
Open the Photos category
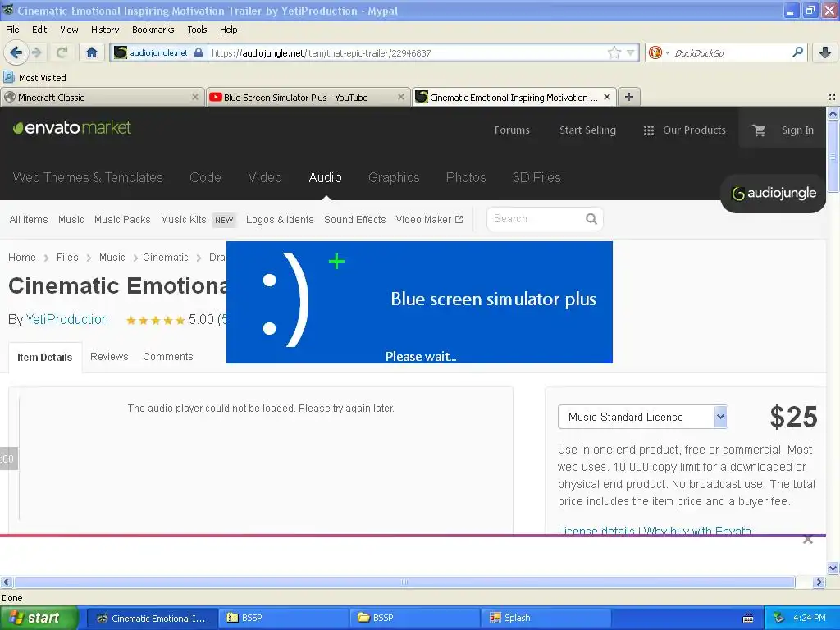[x=466, y=177]
